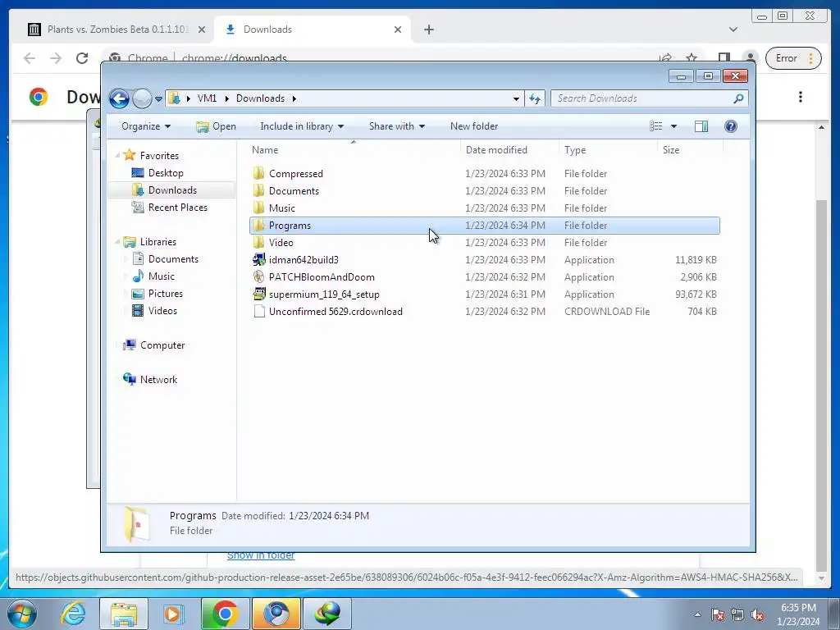Collapse the Libraries tree node
Screen dimensions: 840x630
pos(117,242)
